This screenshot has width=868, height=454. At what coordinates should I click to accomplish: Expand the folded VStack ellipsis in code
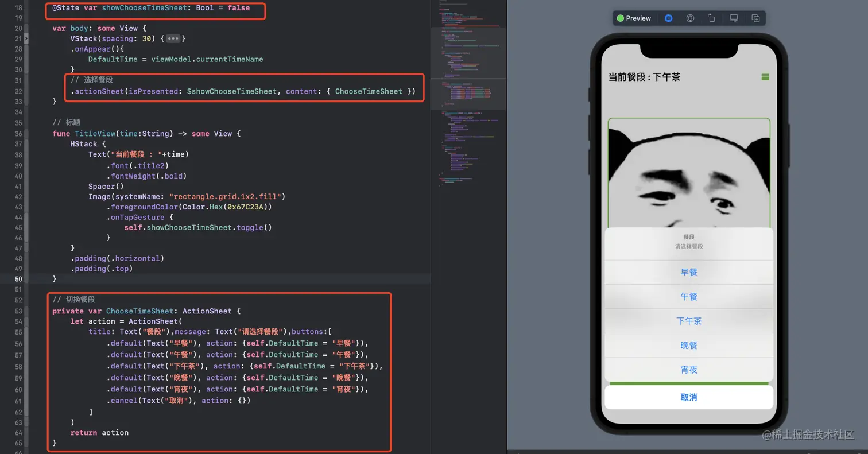coord(173,38)
